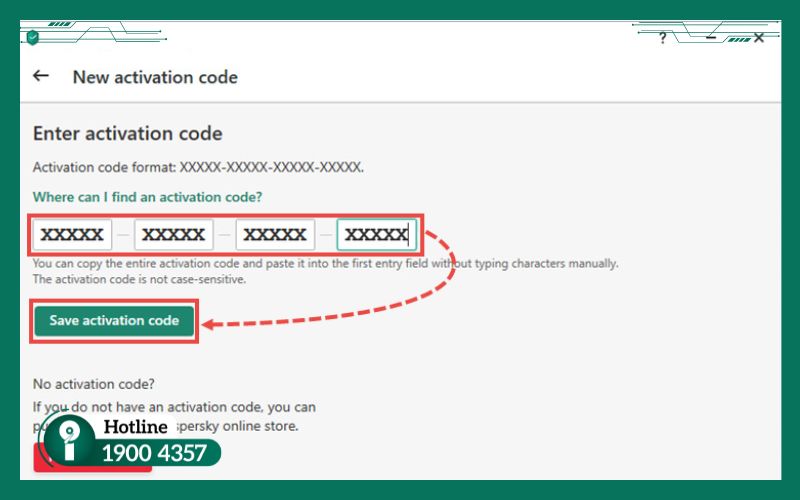Minimize the activation window

(711, 37)
